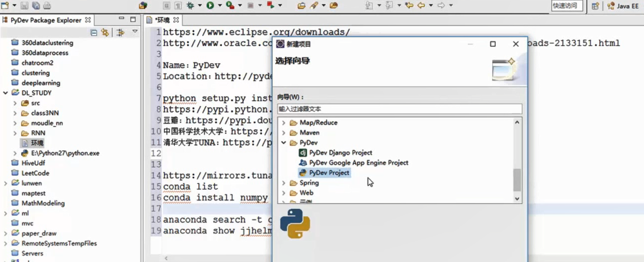Open the Debug dropdown arrow

(x=200, y=5)
